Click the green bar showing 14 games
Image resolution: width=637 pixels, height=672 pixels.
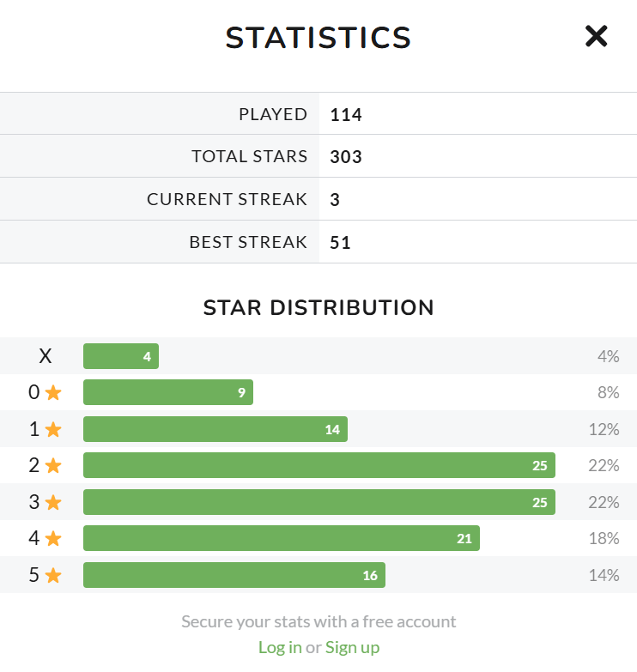click(x=215, y=429)
